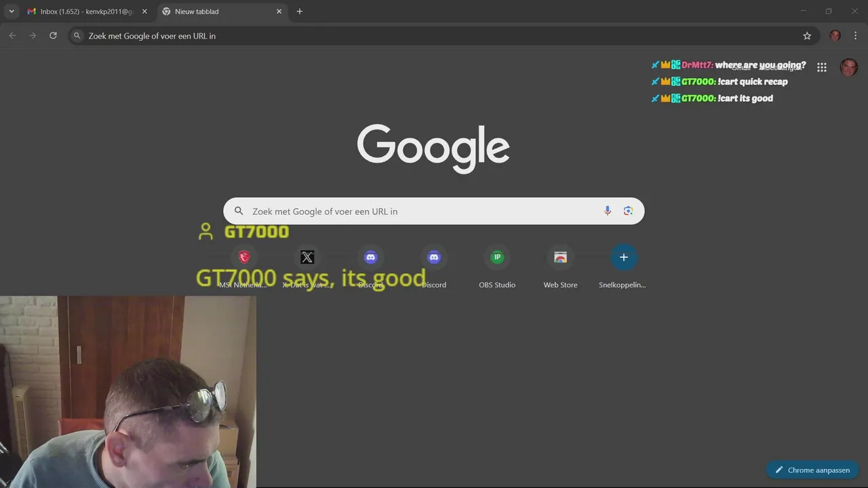Image resolution: width=868 pixels, height=488 pixels.
Task: Open a new tab with plus button
Action: 300,12
